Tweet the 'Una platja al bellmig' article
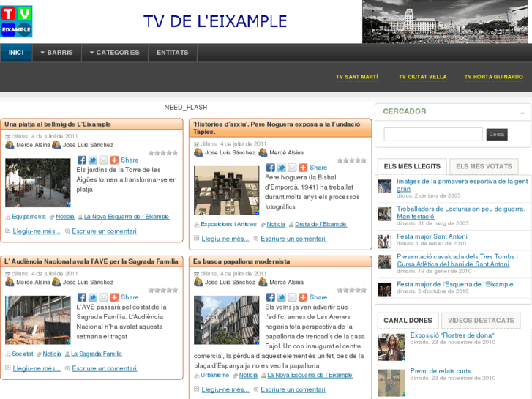532x399 pixels. pyautogui.click(x=93, y=160)
